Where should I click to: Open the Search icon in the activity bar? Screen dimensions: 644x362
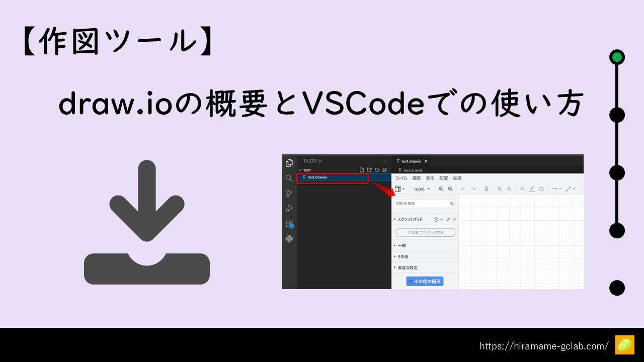coord(289,178)
